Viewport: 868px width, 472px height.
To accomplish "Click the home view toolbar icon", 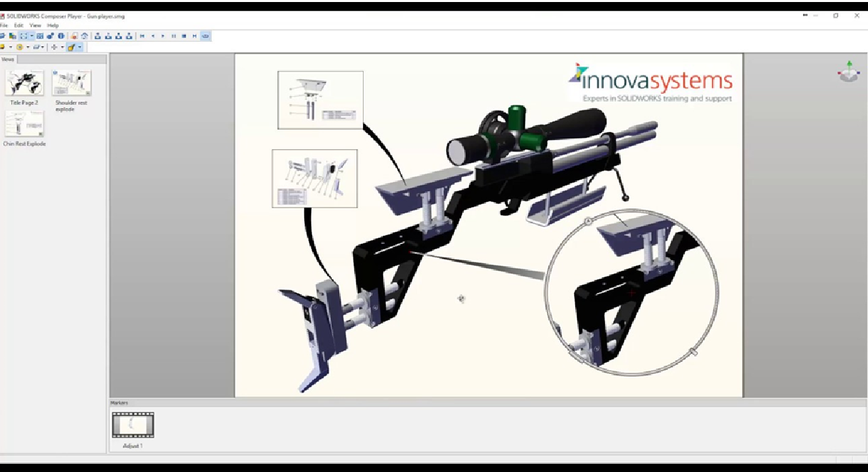I will (x=85, y=36).
